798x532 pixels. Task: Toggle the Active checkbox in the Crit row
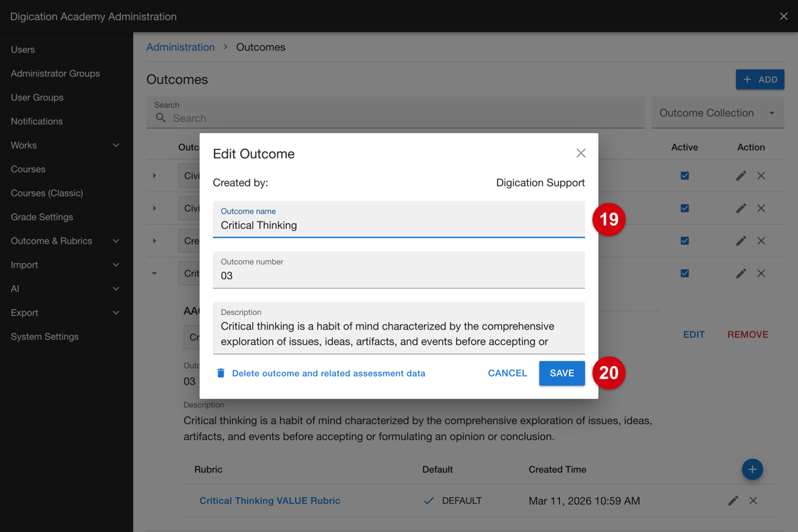click(685, 274)
